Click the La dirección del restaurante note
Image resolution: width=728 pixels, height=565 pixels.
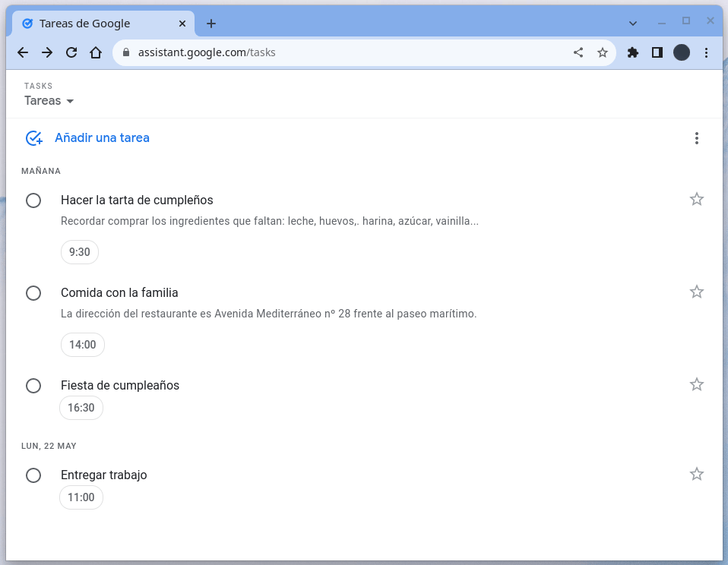click(x=269, y=314)
